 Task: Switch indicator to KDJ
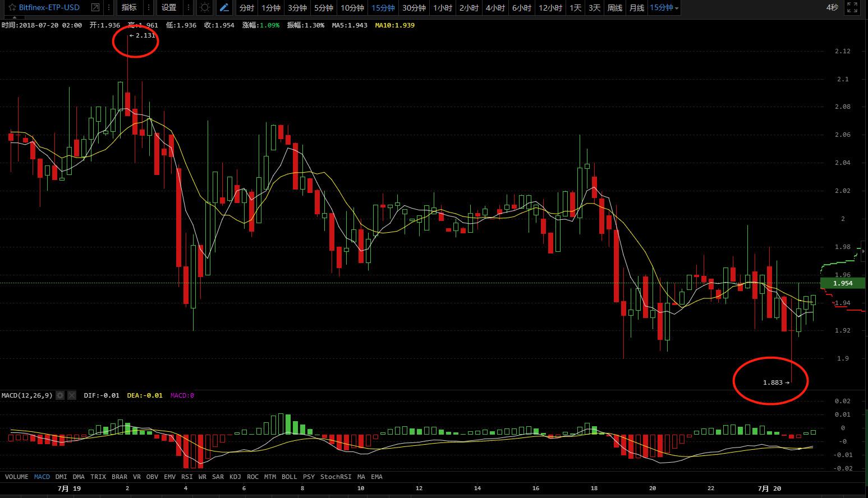(x=235, y=477)
